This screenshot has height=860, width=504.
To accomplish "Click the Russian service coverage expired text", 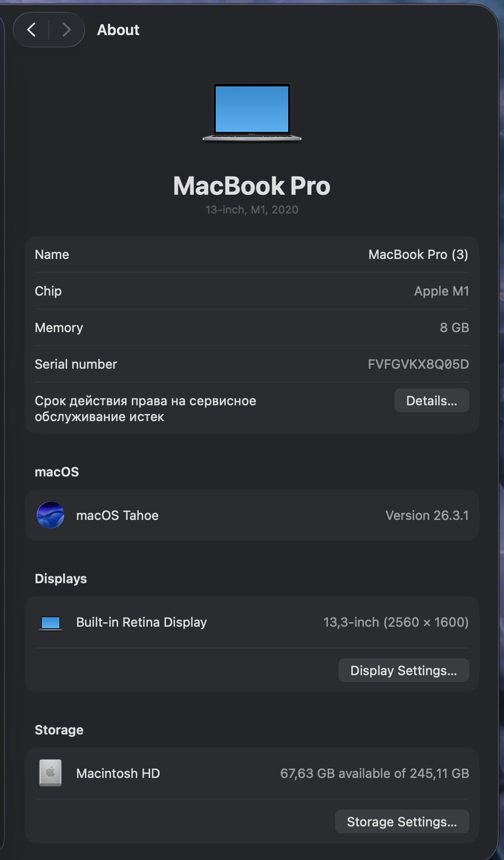I will pyautogui.click(x=145, y=408).
